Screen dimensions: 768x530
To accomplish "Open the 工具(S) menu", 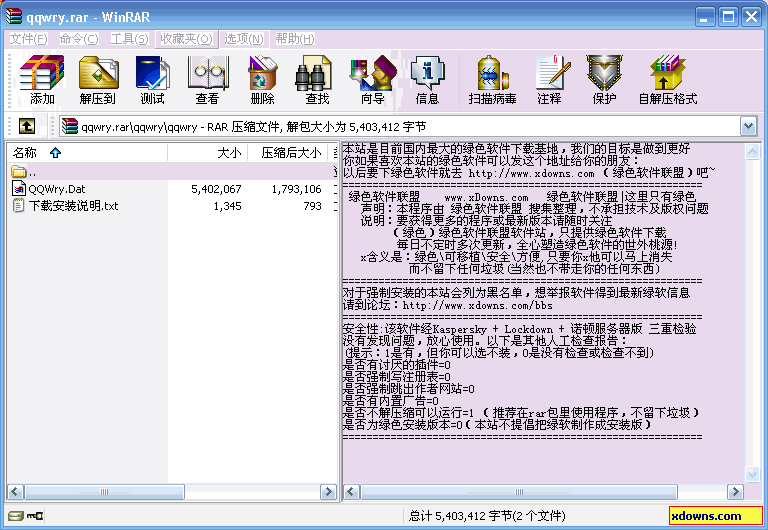I will [x=129, y=39].
